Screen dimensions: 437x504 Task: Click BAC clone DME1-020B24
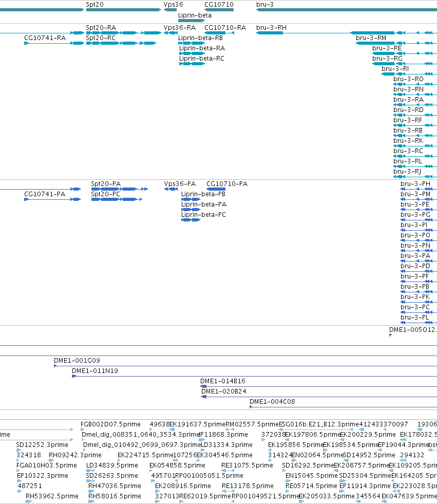pos(319,397)
